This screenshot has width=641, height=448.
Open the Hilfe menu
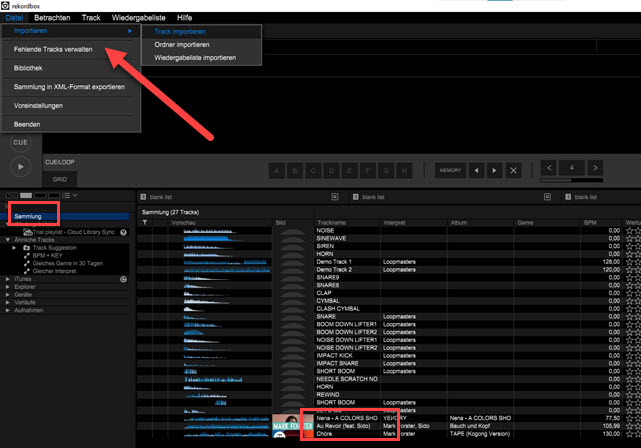pyautogui.click(x=184, y=18)
